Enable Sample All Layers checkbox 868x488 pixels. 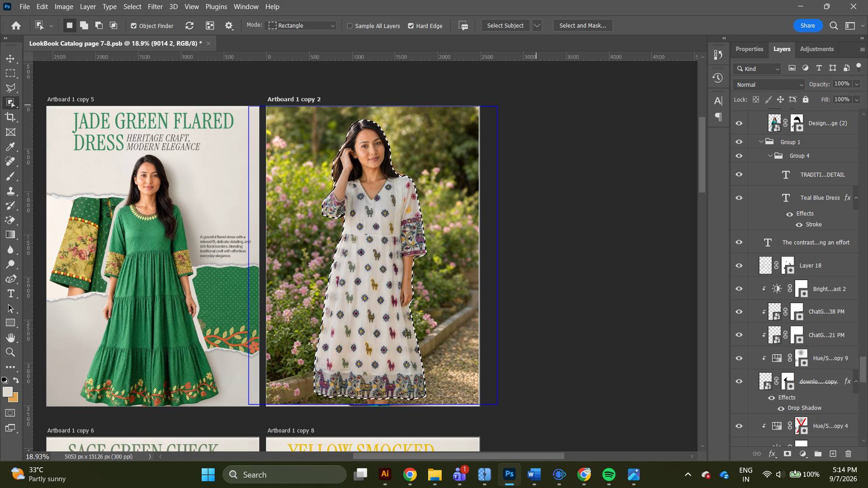coord(350,26)
